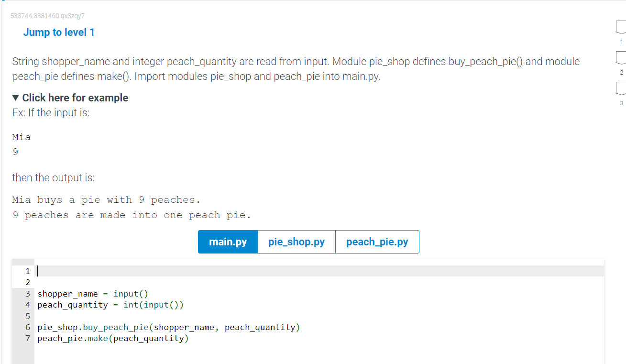Click the "Jump to level 1" link
The image size is (626, 364).
tap(59, 32)
